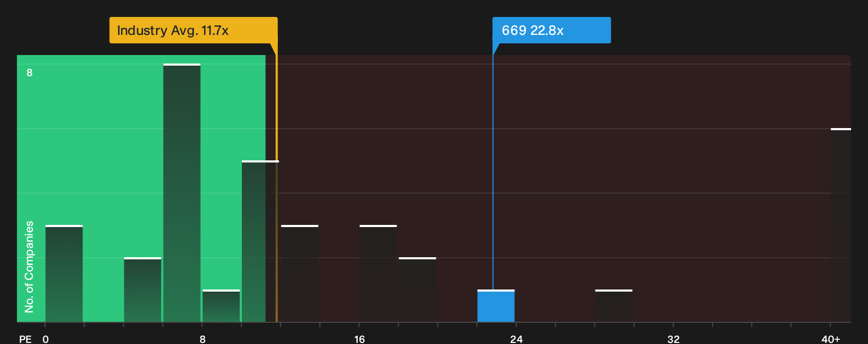Click the tallest bar reaching 8 companies
Viewport: 868px width, 344px height.
tap(182, 193)
